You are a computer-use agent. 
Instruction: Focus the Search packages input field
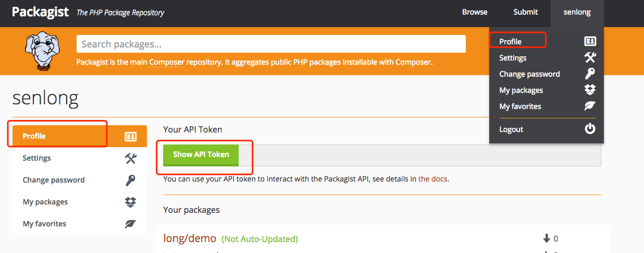[271, 44]
